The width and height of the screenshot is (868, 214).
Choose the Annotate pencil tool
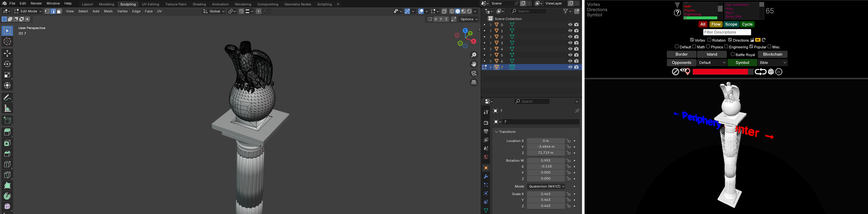pyautogui.click(x=7, y=97)
